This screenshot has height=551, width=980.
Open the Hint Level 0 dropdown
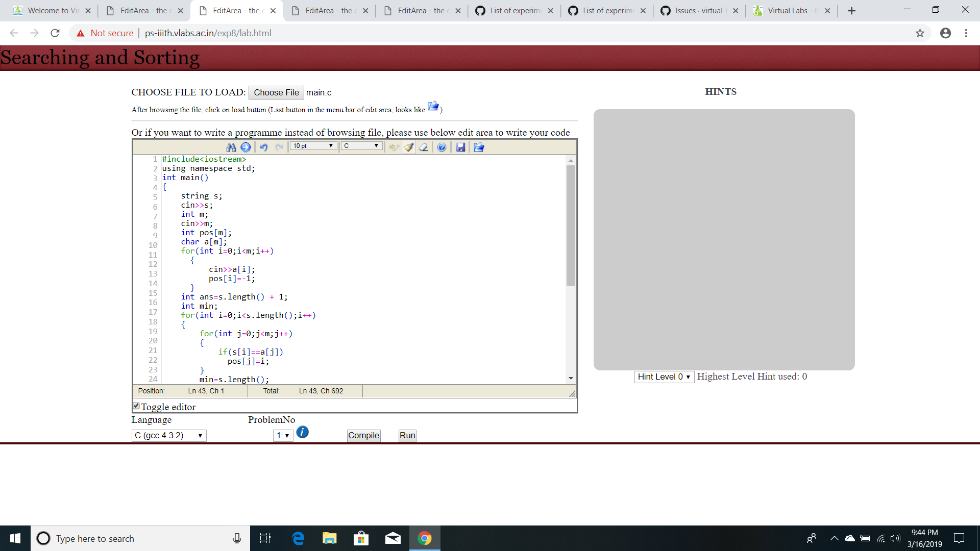click(x=664, y=377)
